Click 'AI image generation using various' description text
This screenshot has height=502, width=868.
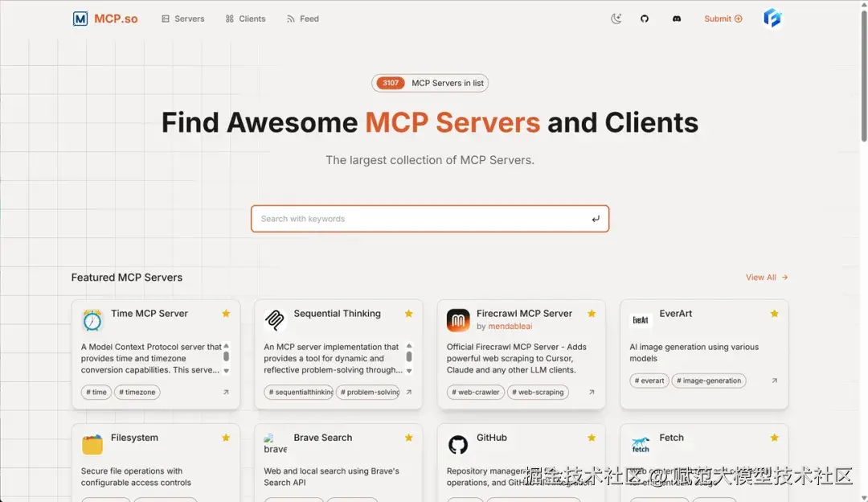click(694, 347)
